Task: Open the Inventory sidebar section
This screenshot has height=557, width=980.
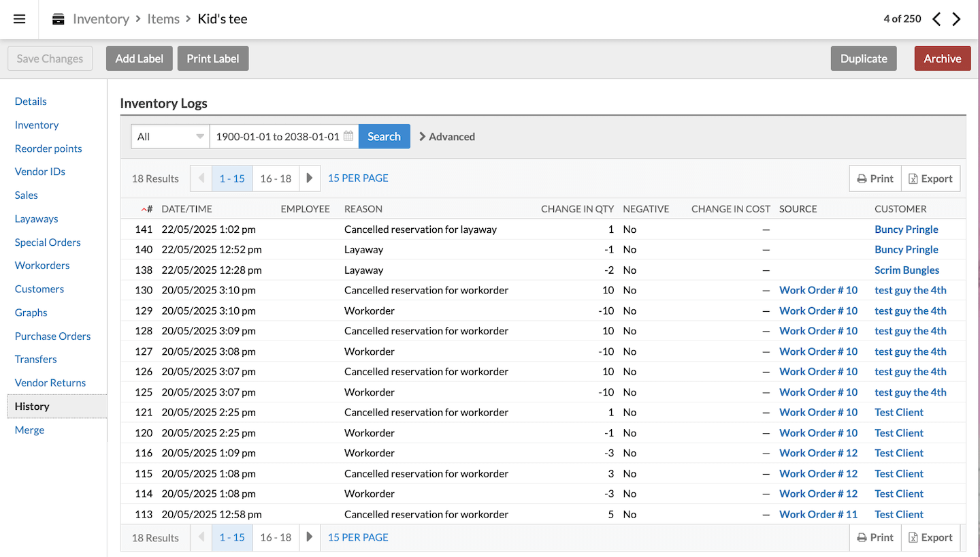Action: point(37,125)
